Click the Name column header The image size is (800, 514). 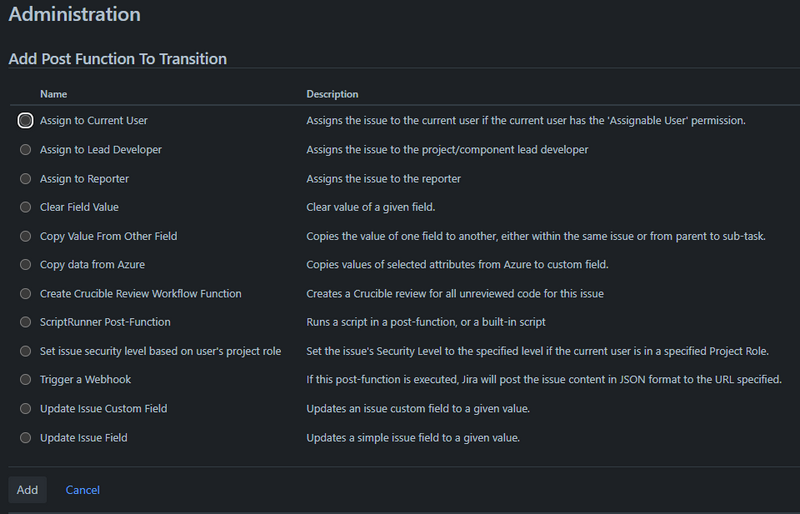54,94
